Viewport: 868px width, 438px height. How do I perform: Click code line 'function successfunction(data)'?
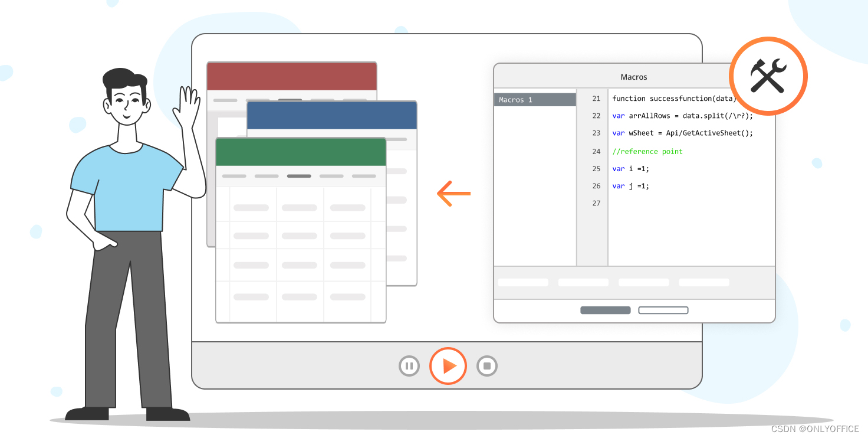point(675,99)
